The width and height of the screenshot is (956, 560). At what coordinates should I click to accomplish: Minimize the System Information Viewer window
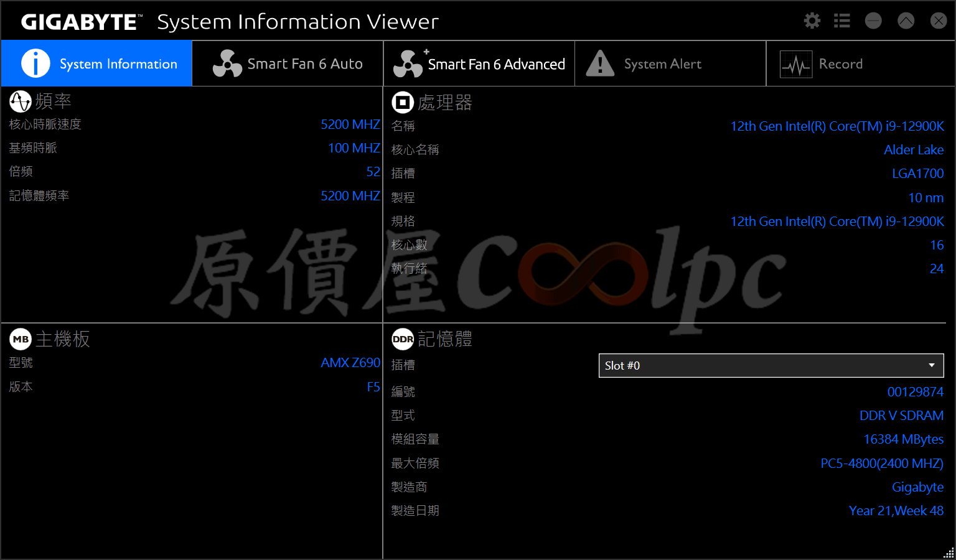(873, 21)
